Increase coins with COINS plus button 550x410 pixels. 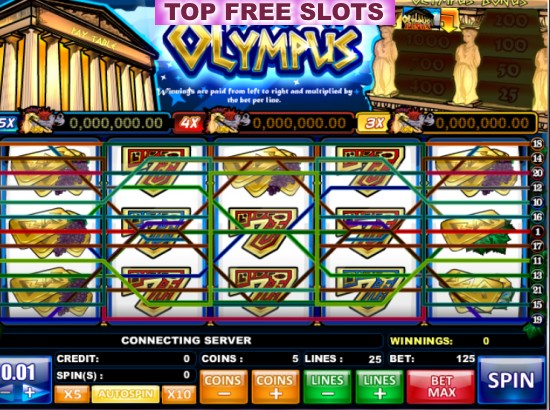(275, 387)
